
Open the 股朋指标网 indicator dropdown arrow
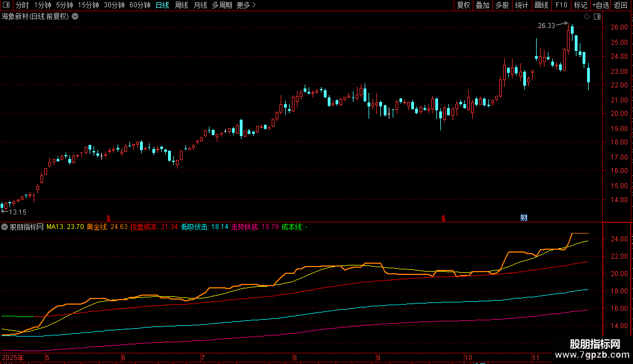[x=5, y=227]
